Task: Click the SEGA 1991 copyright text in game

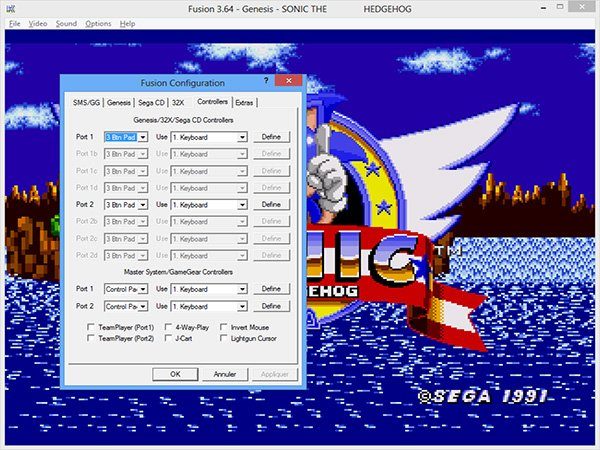Action: click(483, 396)
